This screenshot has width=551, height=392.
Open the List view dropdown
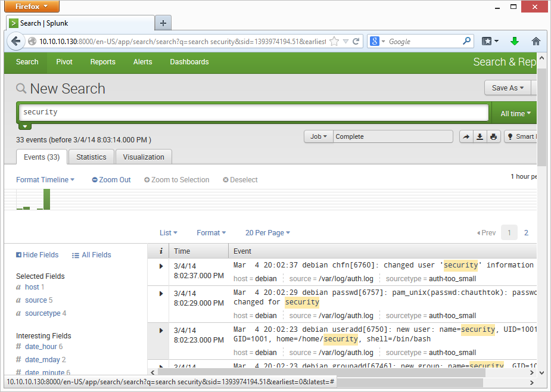click(169, 233)
